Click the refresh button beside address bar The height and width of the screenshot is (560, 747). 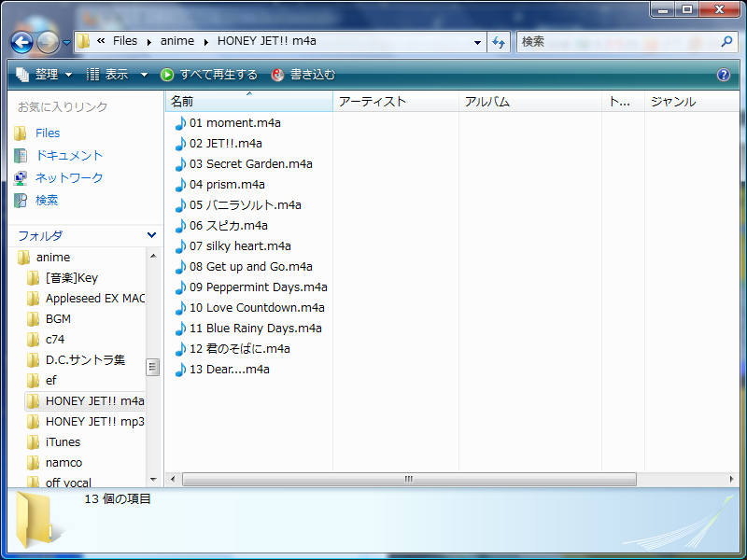499,42
